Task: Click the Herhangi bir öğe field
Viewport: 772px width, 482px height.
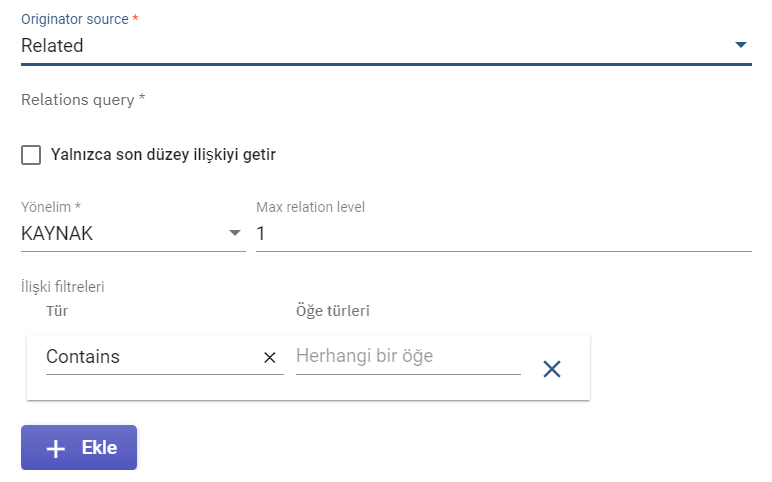Action: 408,356
